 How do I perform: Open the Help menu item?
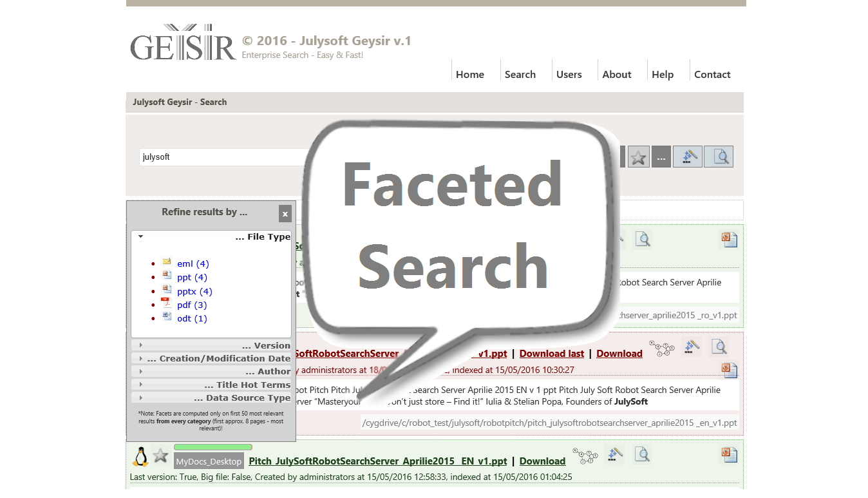coord(663,74)
